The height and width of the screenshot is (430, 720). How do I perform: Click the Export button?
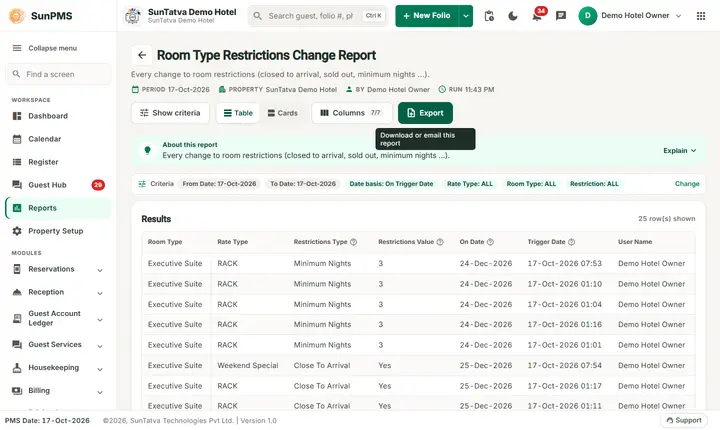(425, 113)
